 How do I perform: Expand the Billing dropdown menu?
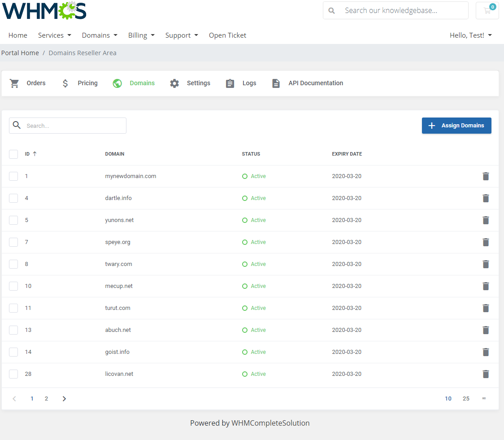point(141,35)
